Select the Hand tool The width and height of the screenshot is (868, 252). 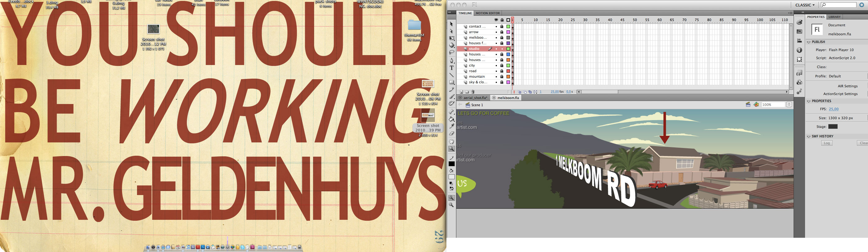click(452, 141)
